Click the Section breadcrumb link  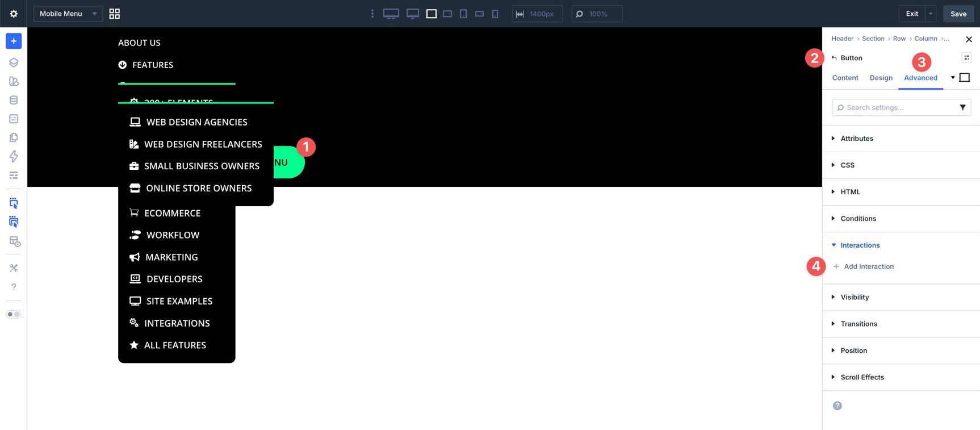[x=873, y=39]
